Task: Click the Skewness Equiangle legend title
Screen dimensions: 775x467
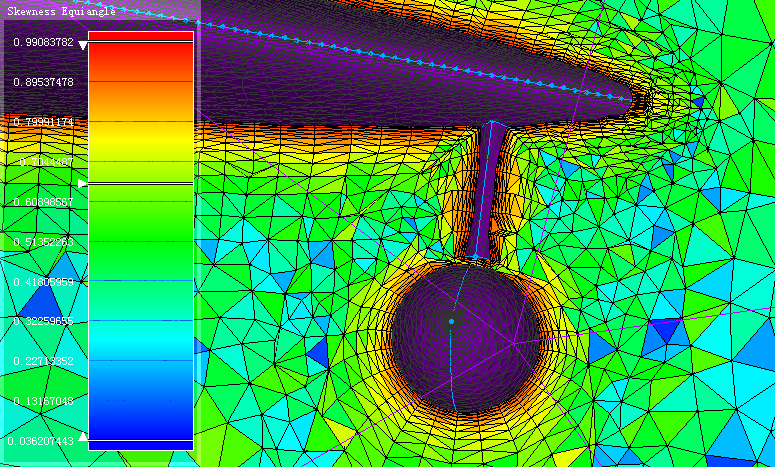Action: (x=61, y=12)
